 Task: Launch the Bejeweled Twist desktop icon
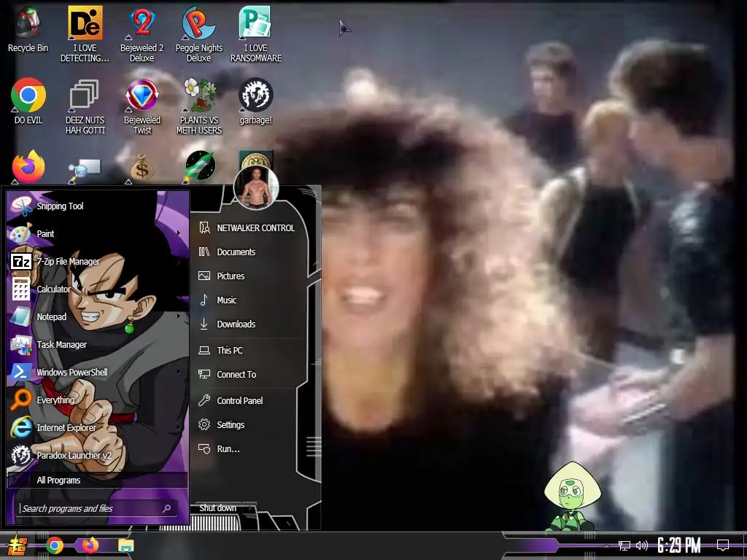tap(142, 106)
